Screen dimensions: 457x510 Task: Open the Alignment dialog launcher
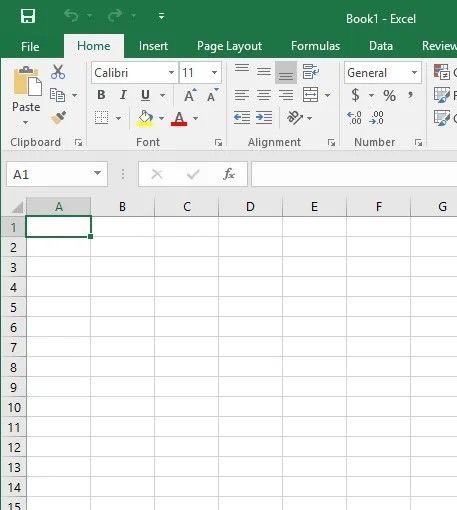pos(331,143)
